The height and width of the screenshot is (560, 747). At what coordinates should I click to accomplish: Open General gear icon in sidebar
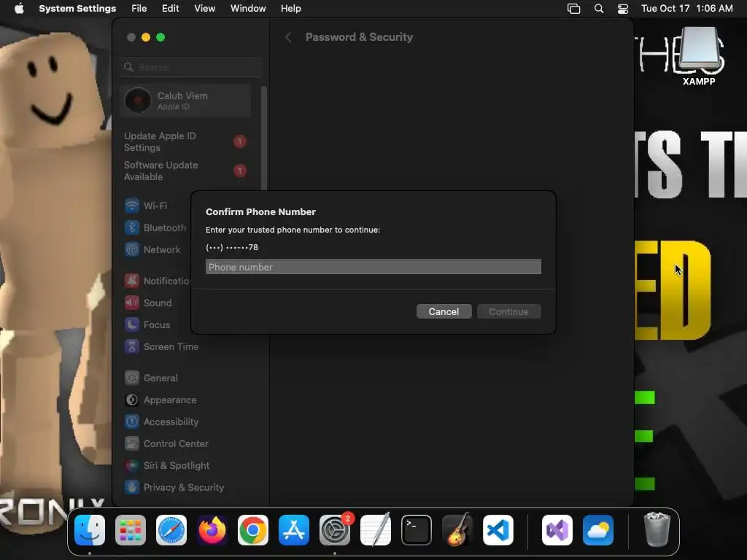132,378
